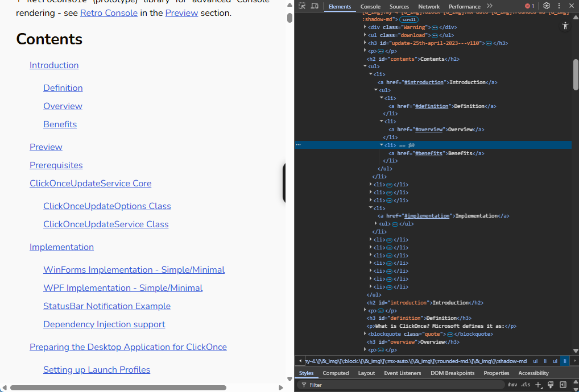The width and height of the screenshot is (579, 392).
Task: Close the DevTools panel
Action: click(571, 6)
